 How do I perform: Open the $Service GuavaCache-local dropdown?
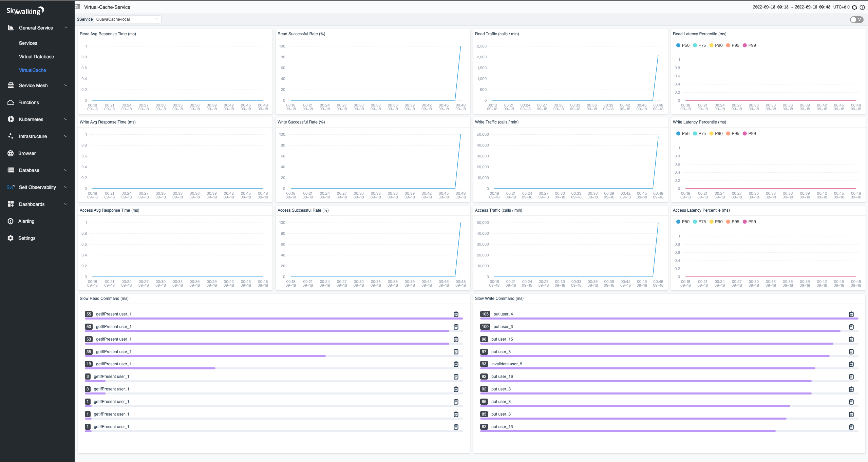tap(127, 19)
